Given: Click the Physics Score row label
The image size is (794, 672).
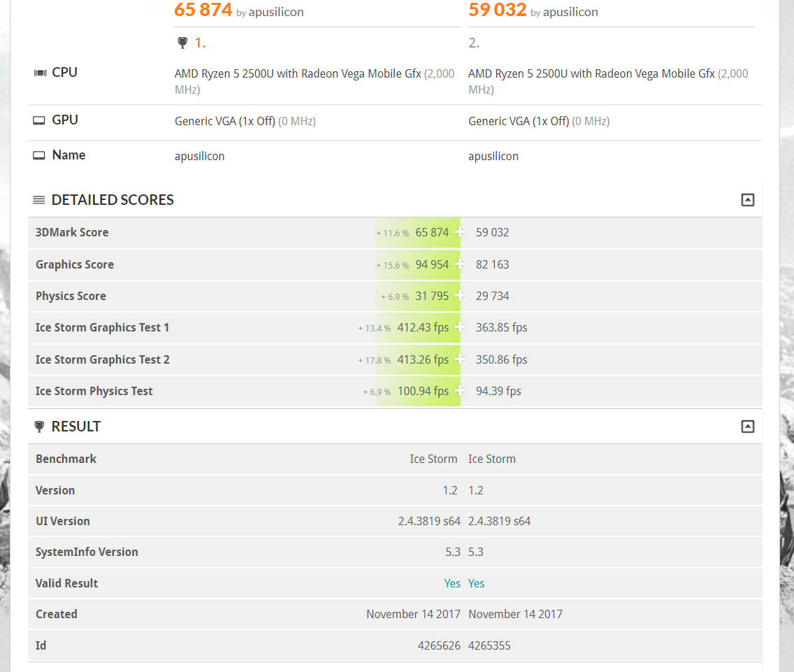Looking at the screenshot, I should (x=71, y=296).
